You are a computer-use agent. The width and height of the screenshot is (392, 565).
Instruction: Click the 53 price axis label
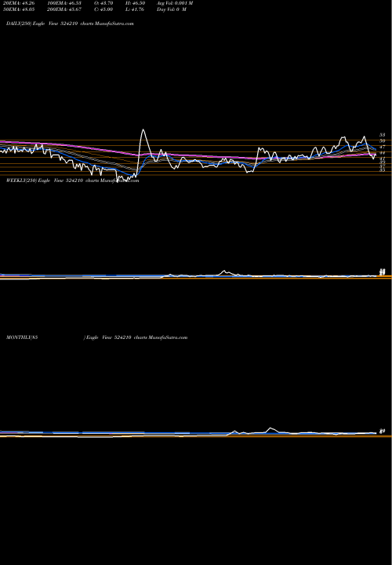coord(383,135)
